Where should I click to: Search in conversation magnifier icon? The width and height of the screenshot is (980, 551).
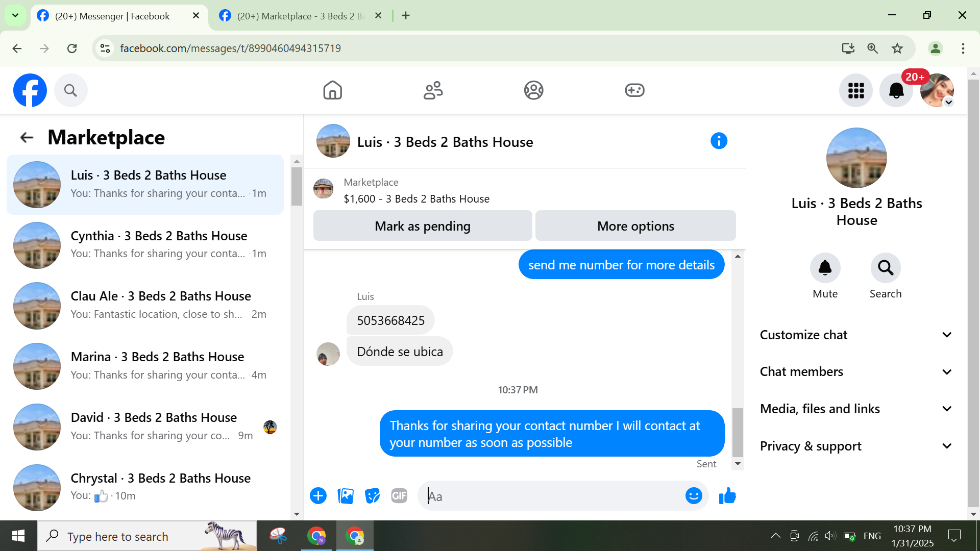click(886, 268)
